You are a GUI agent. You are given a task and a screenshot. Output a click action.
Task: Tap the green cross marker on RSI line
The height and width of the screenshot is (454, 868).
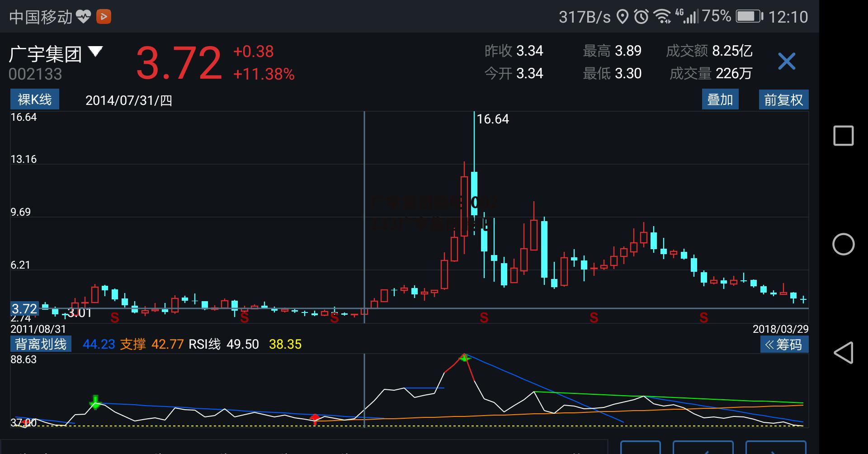95,402
